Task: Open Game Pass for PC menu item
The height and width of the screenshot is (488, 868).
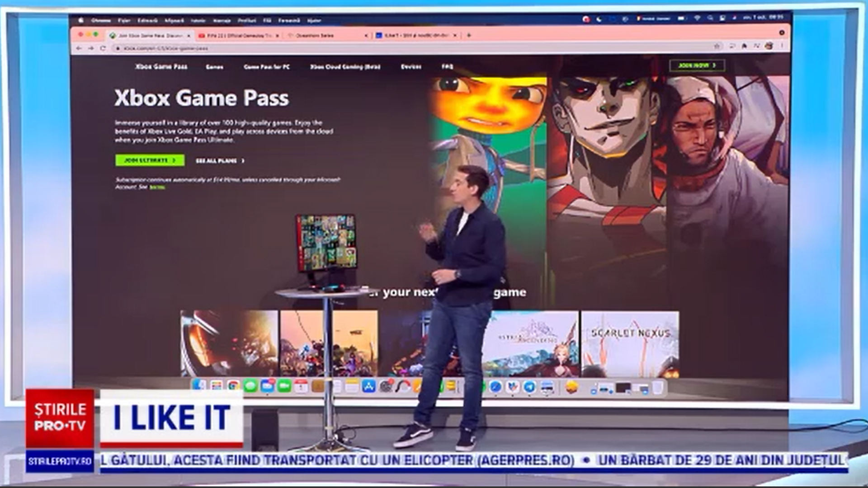Action: [x=267, y=67]
